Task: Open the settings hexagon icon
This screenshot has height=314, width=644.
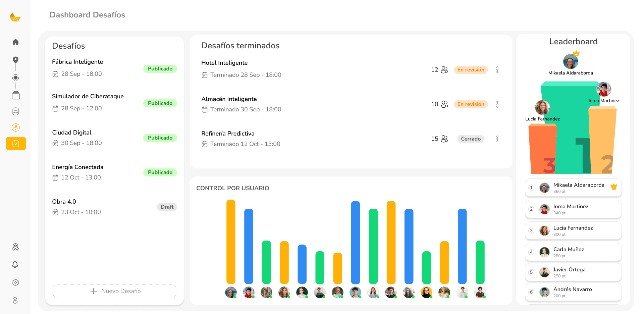Action: pos(15,282)
